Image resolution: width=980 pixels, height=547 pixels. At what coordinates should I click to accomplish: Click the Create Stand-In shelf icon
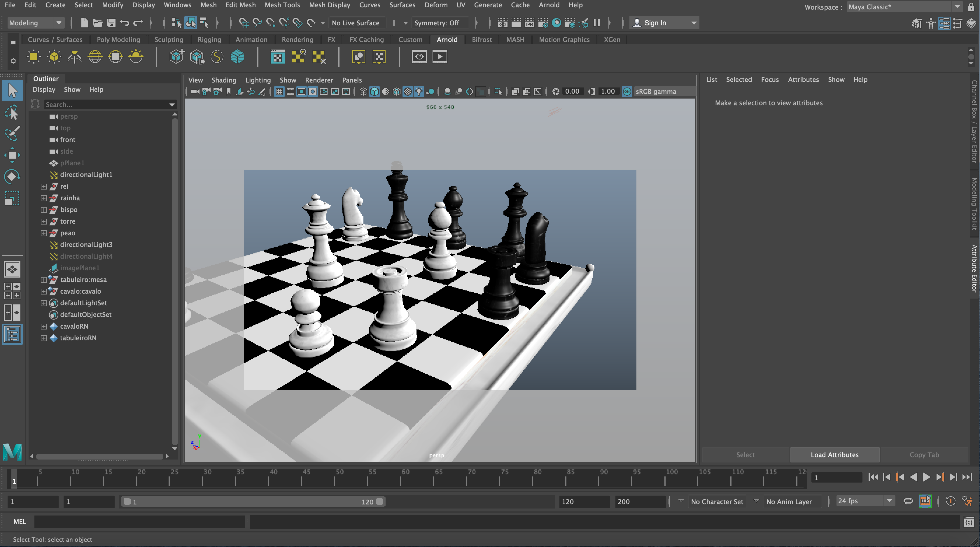(176, 57)
